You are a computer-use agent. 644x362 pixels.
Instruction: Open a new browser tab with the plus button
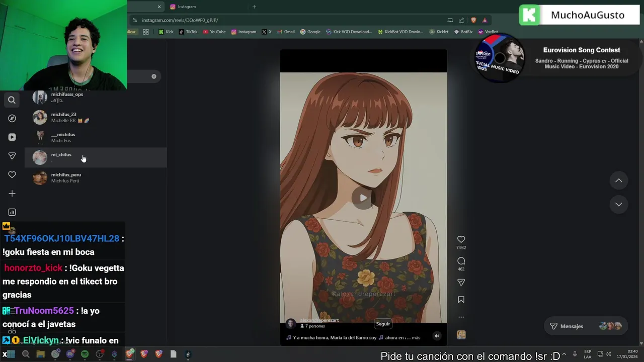coord(254,7)
